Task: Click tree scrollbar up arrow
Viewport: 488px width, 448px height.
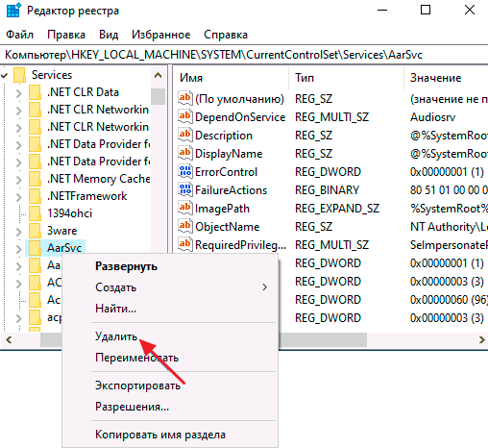Action: (158, 76)
